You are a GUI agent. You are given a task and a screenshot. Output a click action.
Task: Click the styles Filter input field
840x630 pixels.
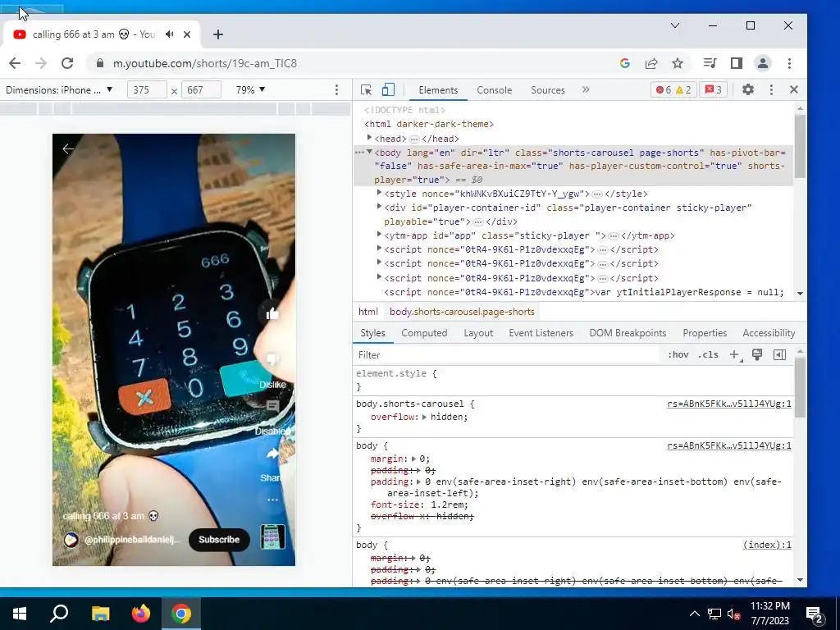pos(506,354)
